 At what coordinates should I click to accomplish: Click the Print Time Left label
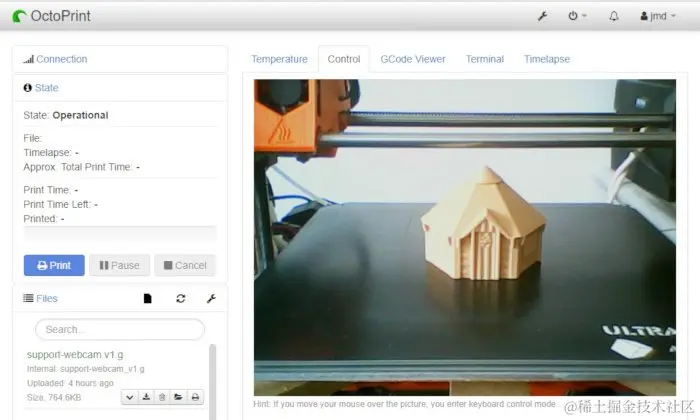click(57, 204)
